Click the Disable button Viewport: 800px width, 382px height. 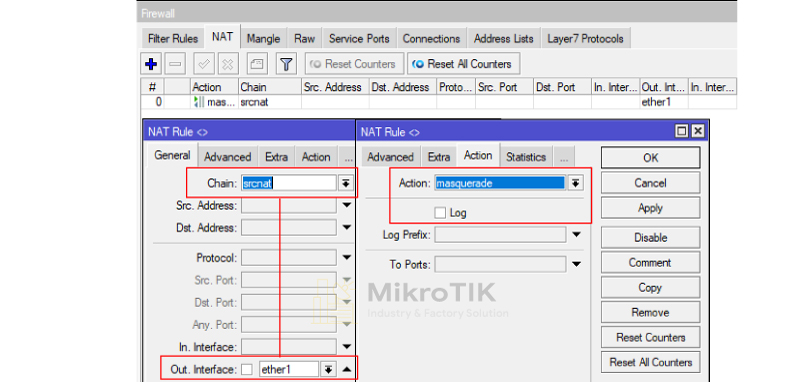(x=651, y=238)
